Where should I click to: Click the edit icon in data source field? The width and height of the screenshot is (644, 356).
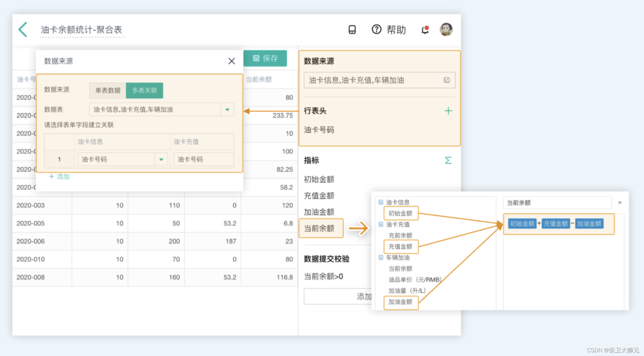coord(447,80)
